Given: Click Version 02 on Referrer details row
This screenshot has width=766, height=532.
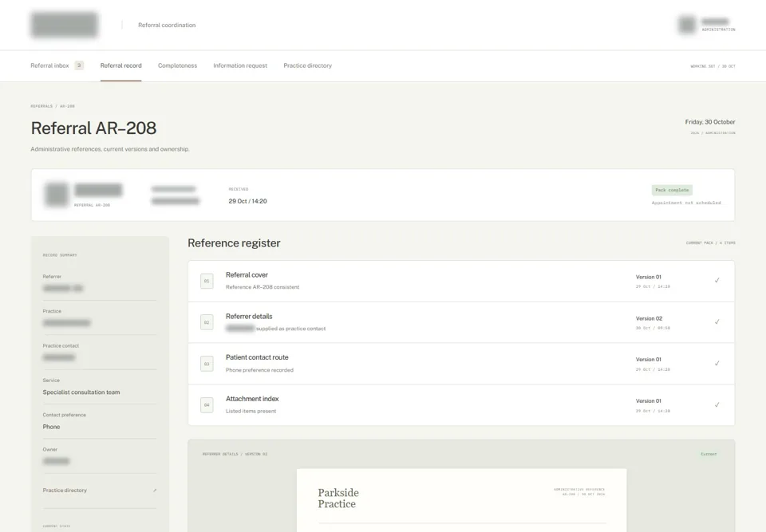Looking at the screenshot, I should click(649, 318).
